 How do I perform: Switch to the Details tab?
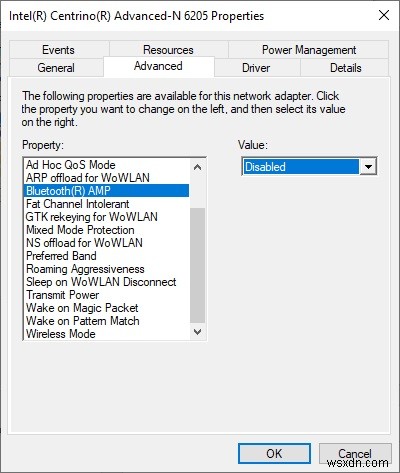point(345,68)
